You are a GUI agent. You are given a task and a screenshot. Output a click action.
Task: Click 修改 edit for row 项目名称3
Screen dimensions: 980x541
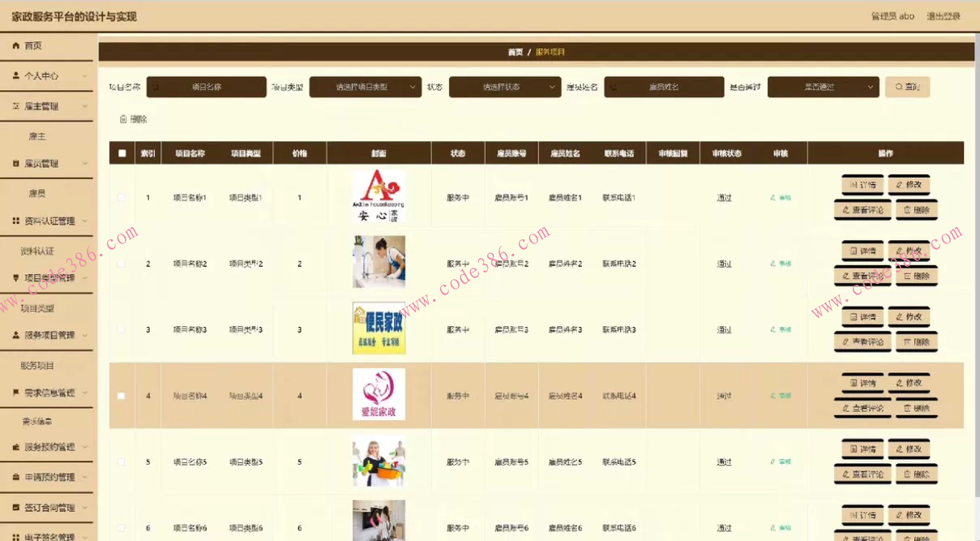909,316
